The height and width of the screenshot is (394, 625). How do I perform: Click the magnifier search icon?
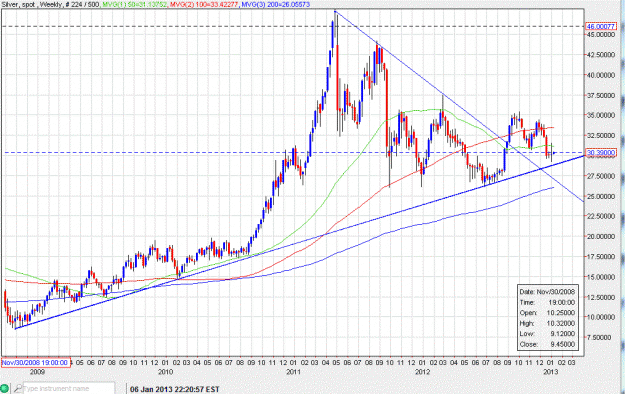click(18, 388)
